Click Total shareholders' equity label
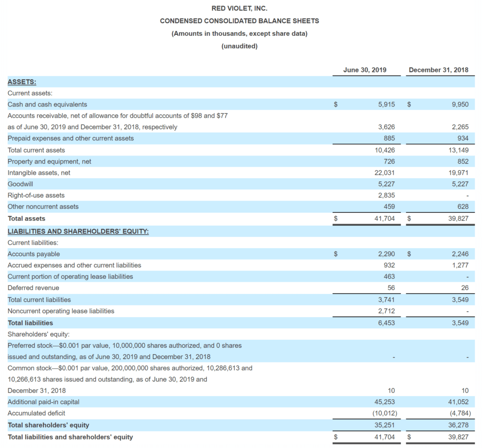The image size is (482, 448). 48,425
